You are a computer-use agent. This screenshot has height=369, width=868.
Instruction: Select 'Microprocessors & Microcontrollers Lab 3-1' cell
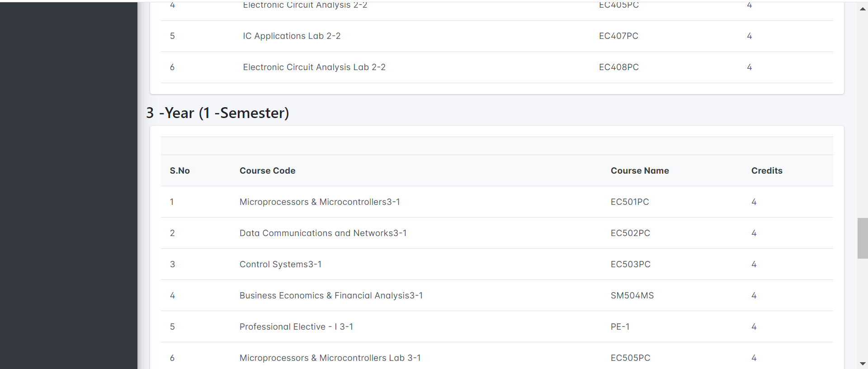coord(330,358)
